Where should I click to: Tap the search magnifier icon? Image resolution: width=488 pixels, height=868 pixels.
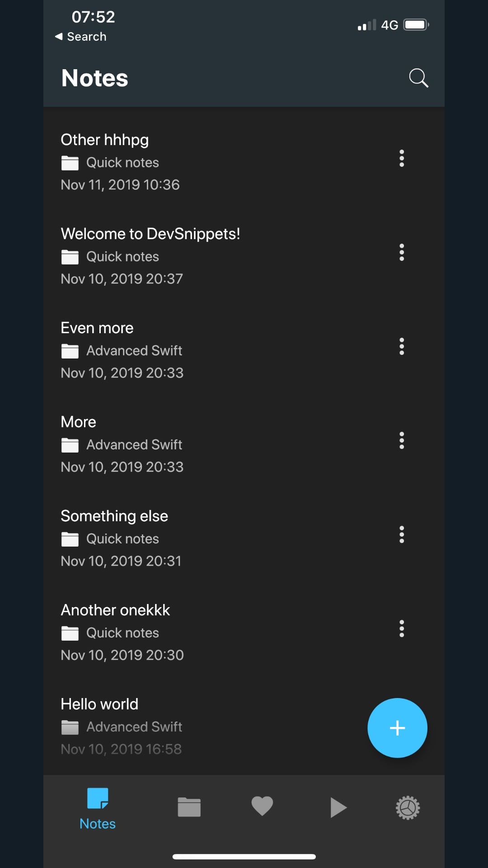pos(418,78)
